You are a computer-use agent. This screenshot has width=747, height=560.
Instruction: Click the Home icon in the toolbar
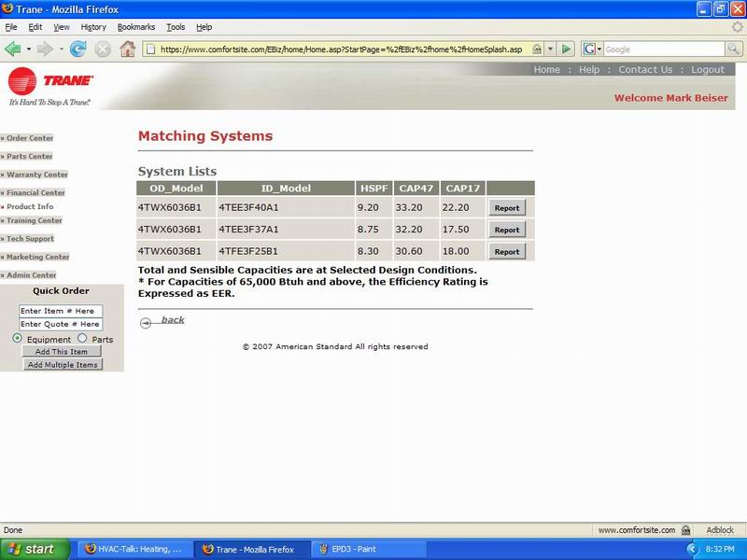pyautogui.click(x=127, y=49)
